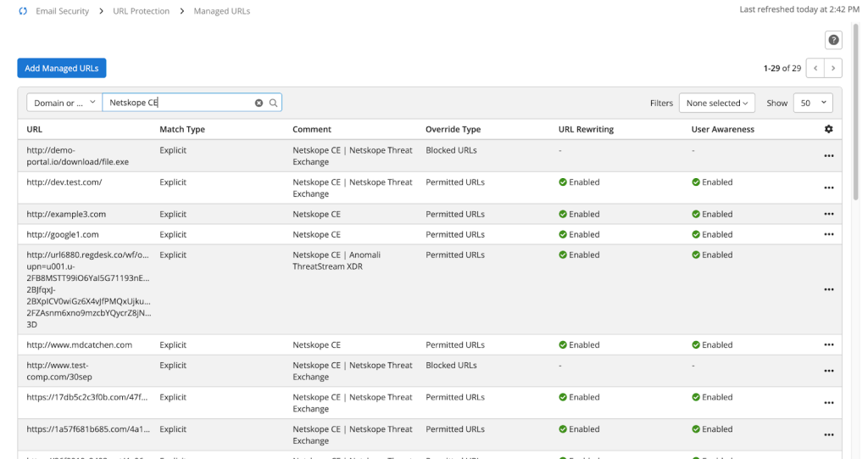The image size is (868, 459).
Task: Open actions menu for google1.com row
Action: pos(829,234)
